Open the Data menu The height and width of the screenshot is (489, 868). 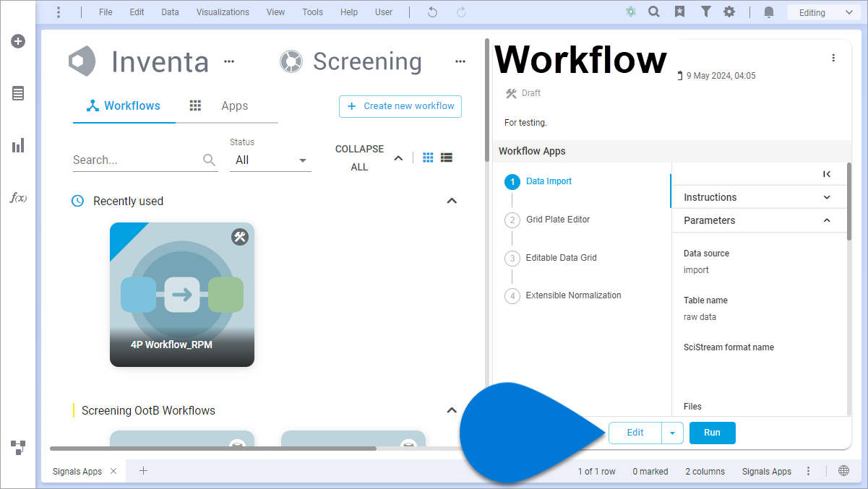tap(170, 12)
